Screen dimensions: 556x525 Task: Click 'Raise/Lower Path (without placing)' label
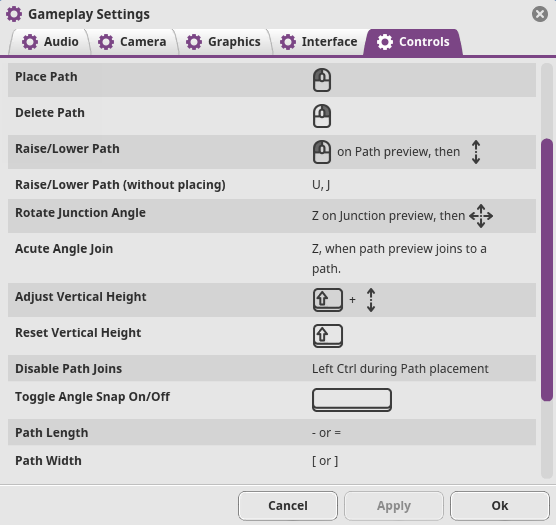tap(120, 185)
